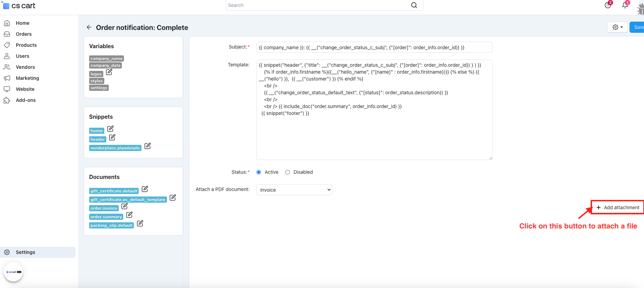This screenshot has height=288, width=644.
Task: Click the Users person icon
Action: click(x=7, y=56)
